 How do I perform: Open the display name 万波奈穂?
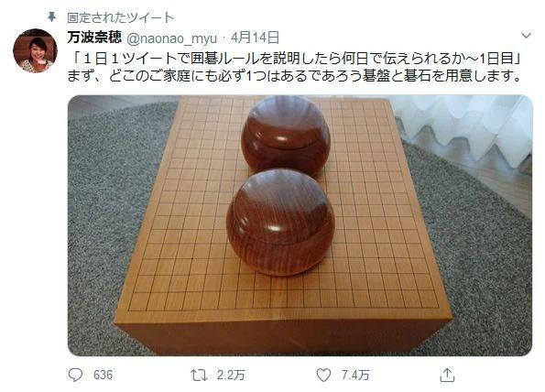[94, 38]
